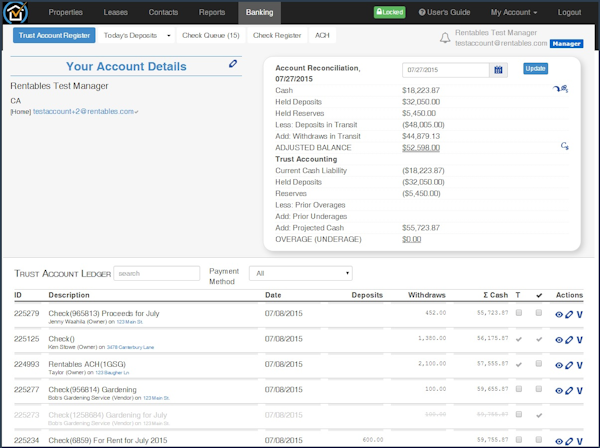Toggle T checkbox for transaction 225273
The height and width of the screenshot is (448, 600).
click(x=519, y=414)
